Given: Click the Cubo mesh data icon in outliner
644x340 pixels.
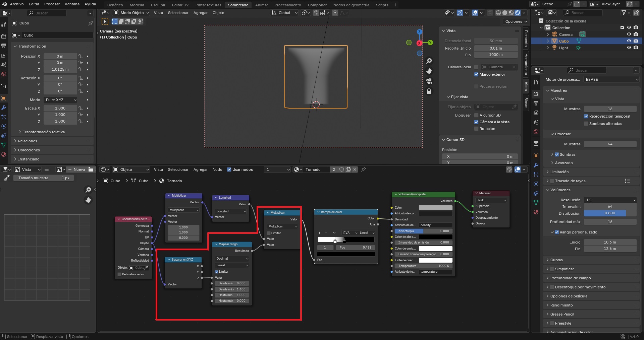Looking at the screenshot, I should pyautogui.click(x=579, y=41).
